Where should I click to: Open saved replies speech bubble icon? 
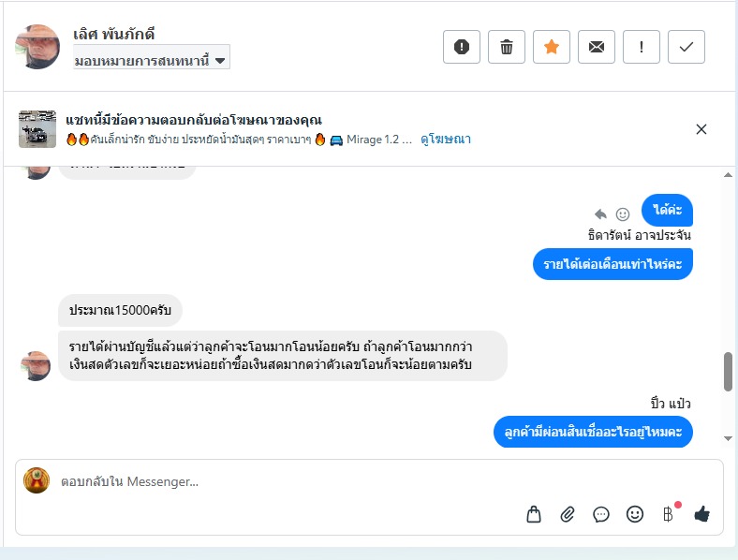click(601, 513)
